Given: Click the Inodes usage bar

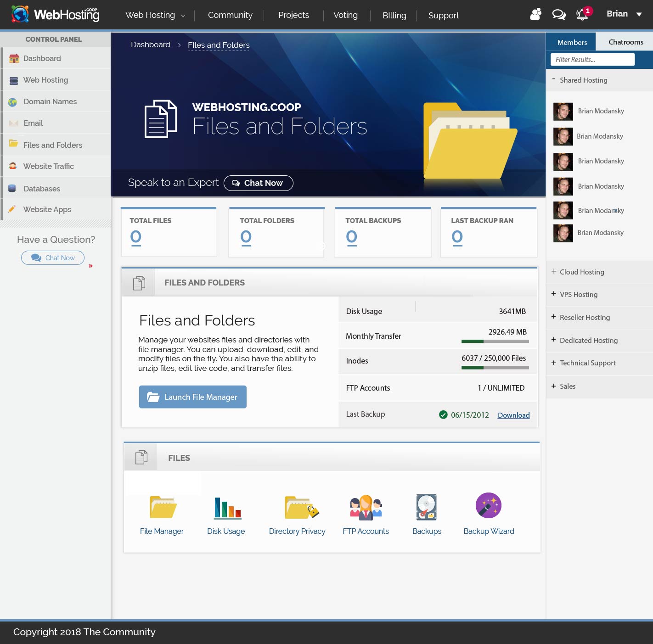Looking at the screenshot, I should pyautogui.click(x=495, y=367).
